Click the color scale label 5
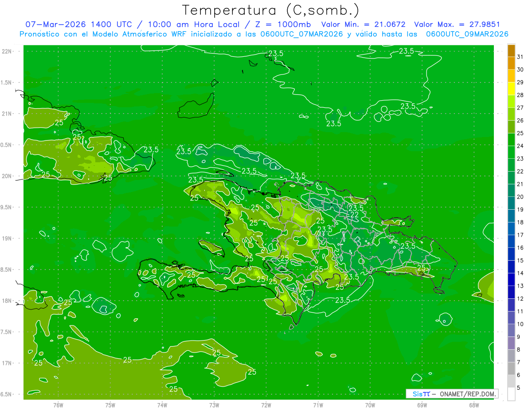The image size is (532, 411). tap(519, 388)
